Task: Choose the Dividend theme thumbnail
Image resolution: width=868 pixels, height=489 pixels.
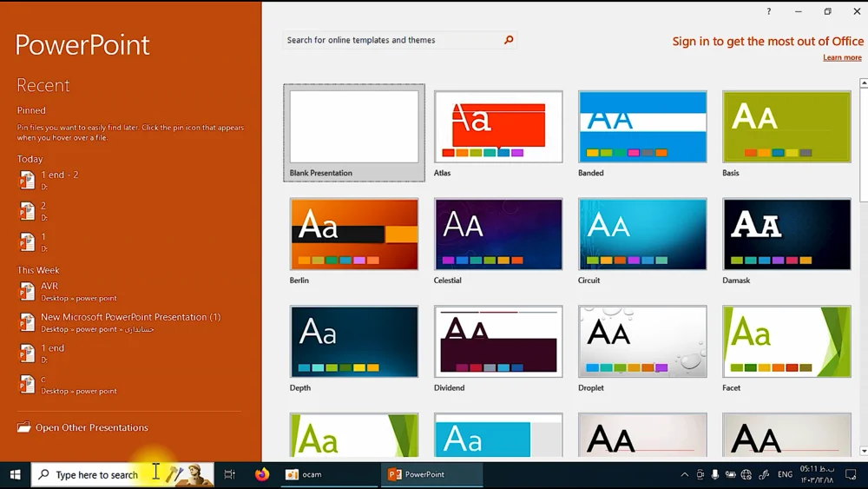Action: 498,341
